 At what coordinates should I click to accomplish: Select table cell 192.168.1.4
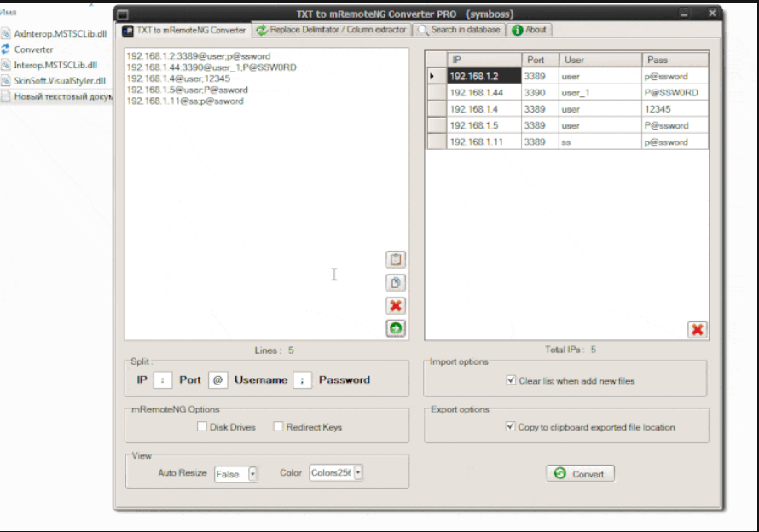(x=484, y=109)
